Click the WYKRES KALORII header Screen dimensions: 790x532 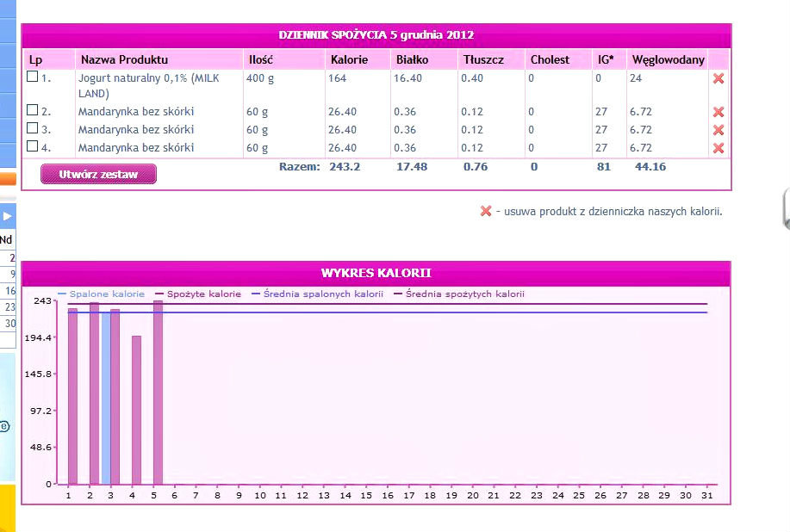coord(376,273)
